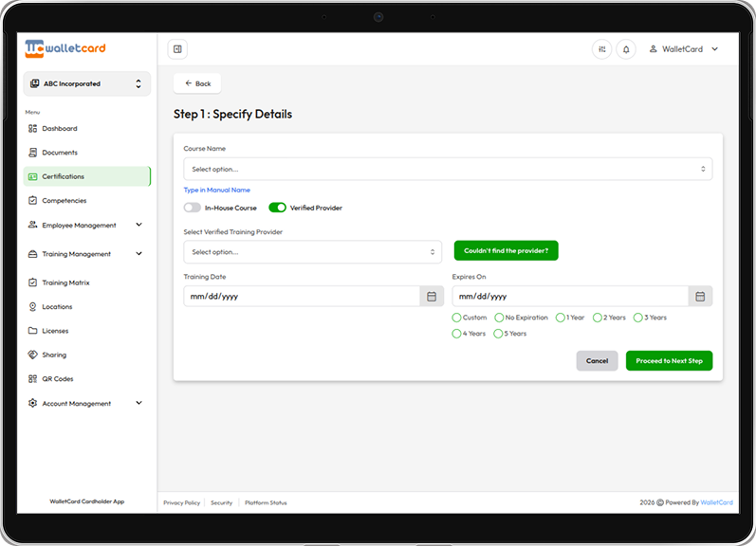Open the Security footer link
Viewport: 756px width, 546px height.
(221, 502)
